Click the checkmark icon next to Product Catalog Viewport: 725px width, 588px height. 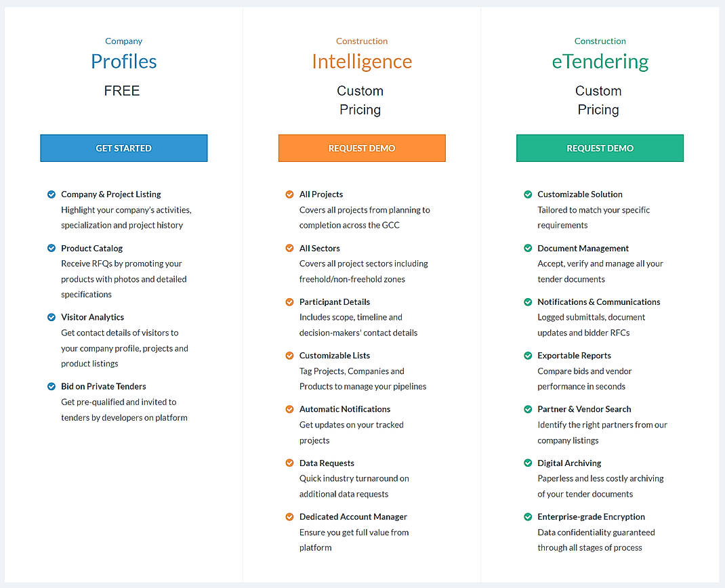51,248
